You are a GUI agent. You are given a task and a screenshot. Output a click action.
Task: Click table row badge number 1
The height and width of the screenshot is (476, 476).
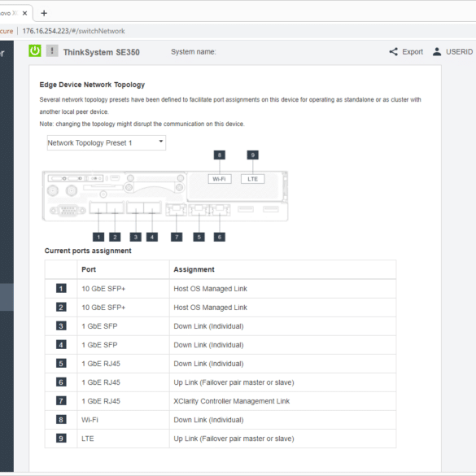[x=61, y=288]
